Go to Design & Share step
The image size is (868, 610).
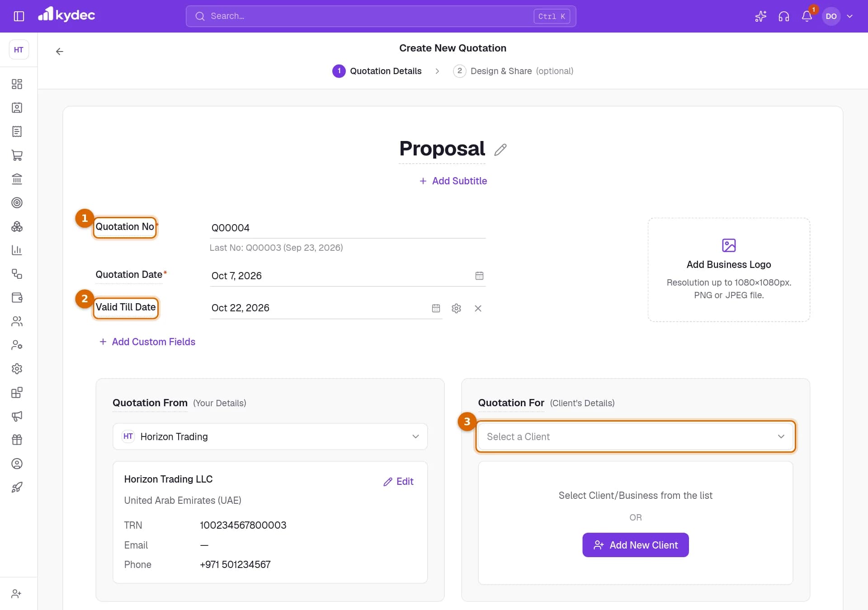click(513, 71)
